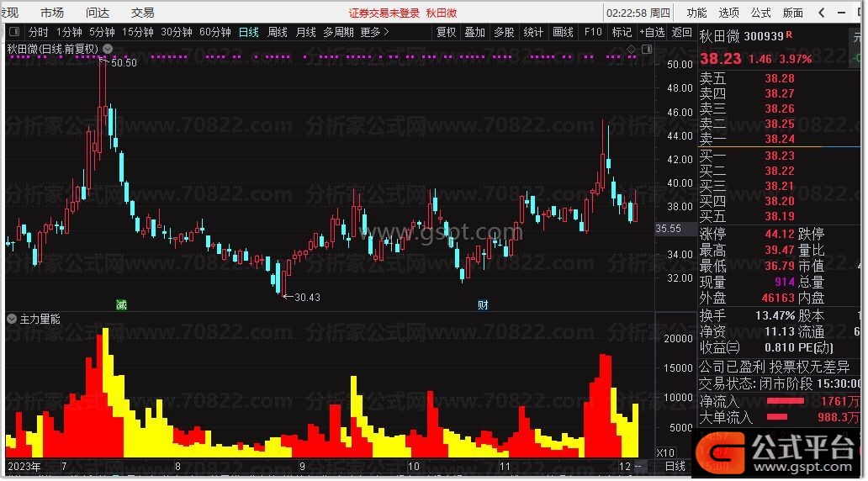Click the 50.50 high price marker
The width and height of the screenshot is (868, 481).
[124, 62]
